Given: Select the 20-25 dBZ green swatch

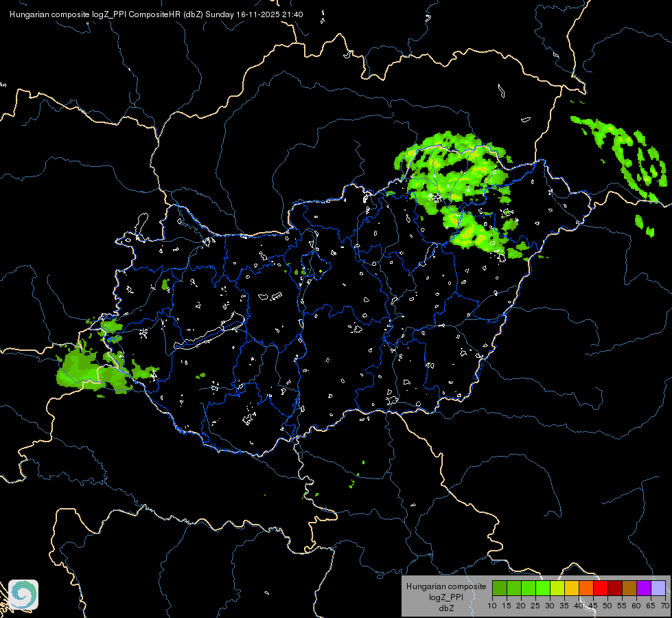Looking at the screenshot, I should pyautogui.click(x=529, y=588).
